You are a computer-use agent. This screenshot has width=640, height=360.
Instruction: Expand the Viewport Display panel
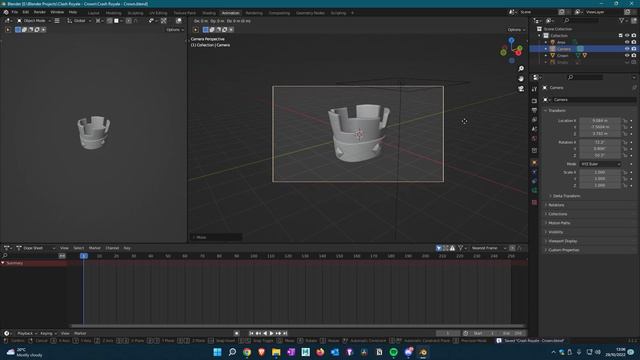[562, 241]
